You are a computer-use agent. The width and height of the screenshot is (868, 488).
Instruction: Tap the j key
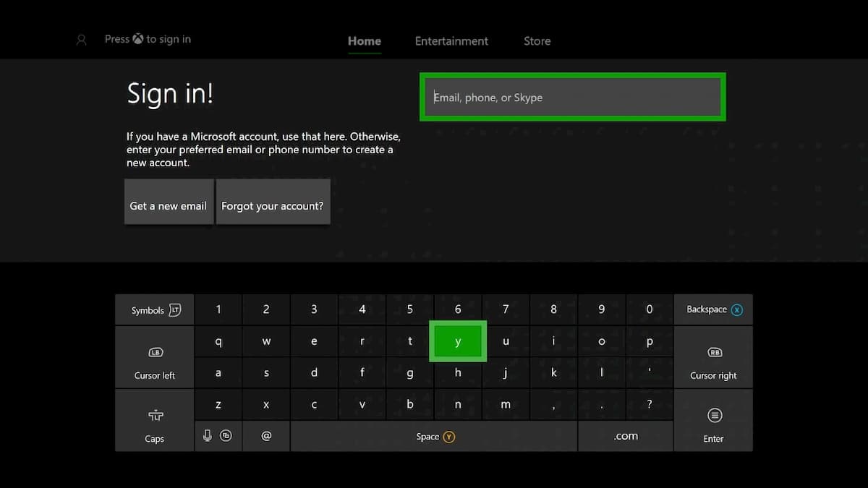(x=506, y=373)
